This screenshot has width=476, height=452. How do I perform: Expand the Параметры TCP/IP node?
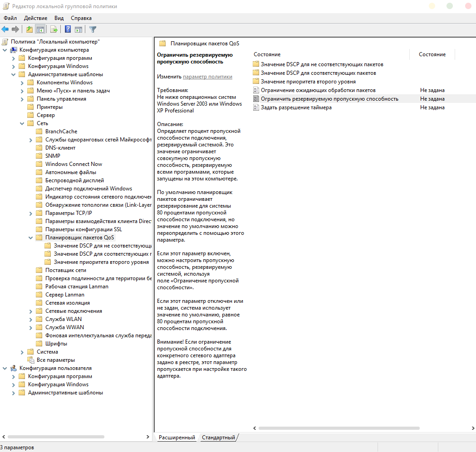click(x=31, y=213)
